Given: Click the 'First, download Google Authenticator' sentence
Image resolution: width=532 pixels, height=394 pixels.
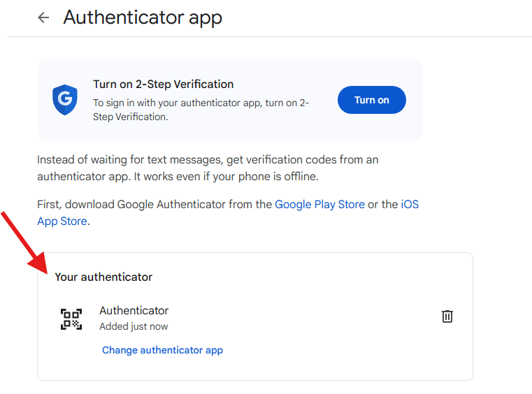Looking at the screenshot, I should (x=154, y=205).
